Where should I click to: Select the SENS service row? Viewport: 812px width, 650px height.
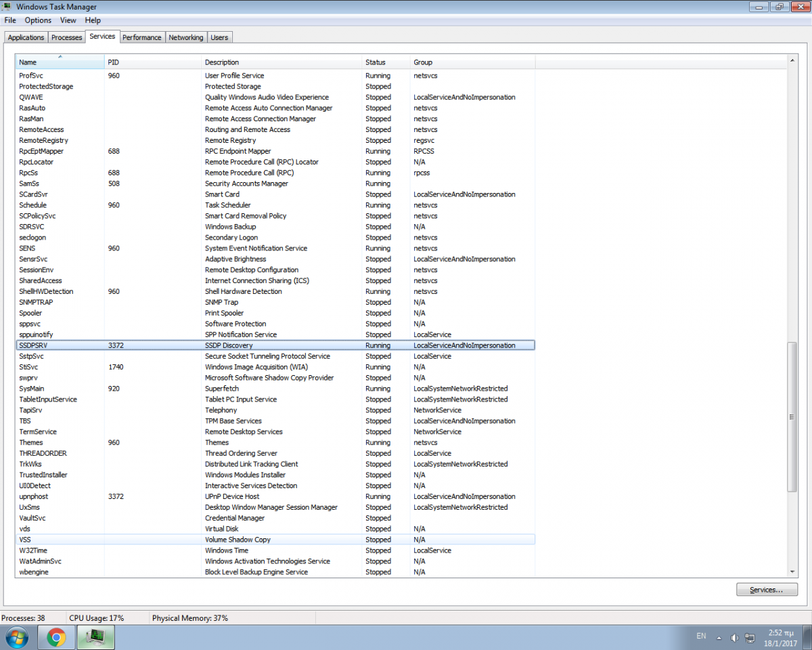click(275, 248)
